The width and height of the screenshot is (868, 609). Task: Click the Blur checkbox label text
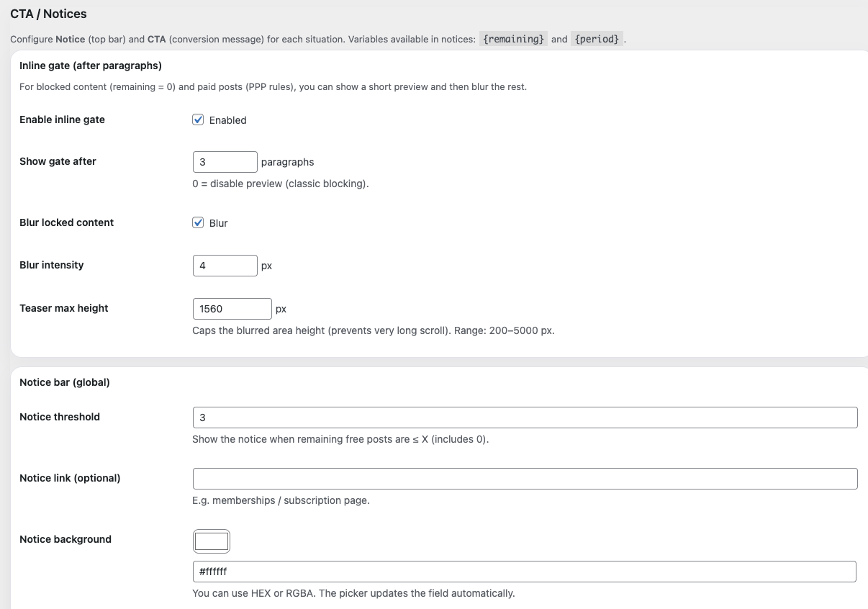(217, 222)
